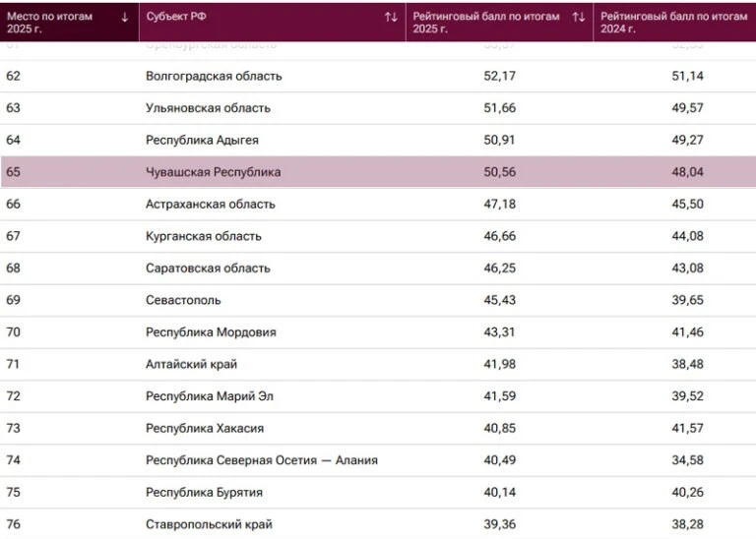Sort by place using the down-arrow icon
The image size is (756, 539).
tap(125, 18)
